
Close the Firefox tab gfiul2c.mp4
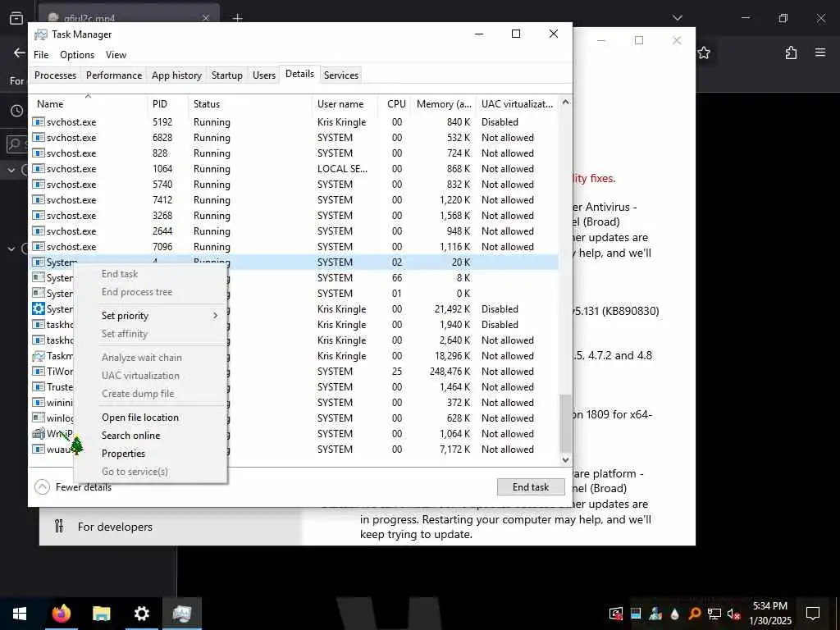pos(206,18)
